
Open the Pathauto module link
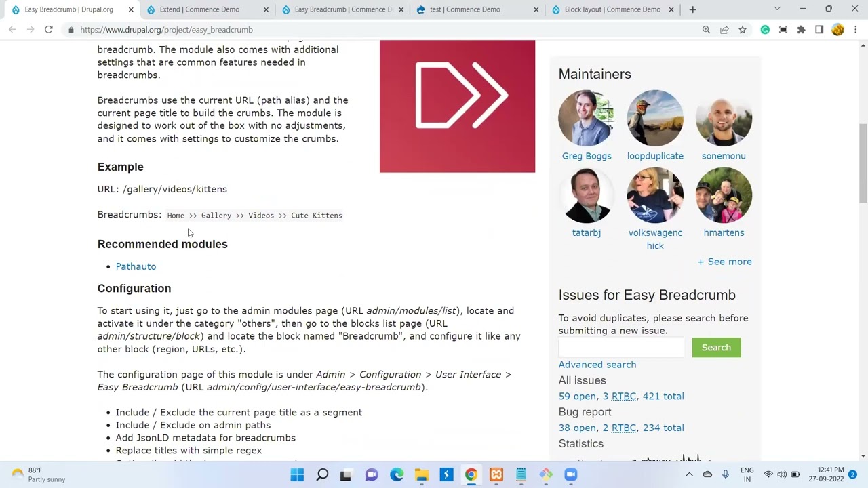tap(136, 266)
